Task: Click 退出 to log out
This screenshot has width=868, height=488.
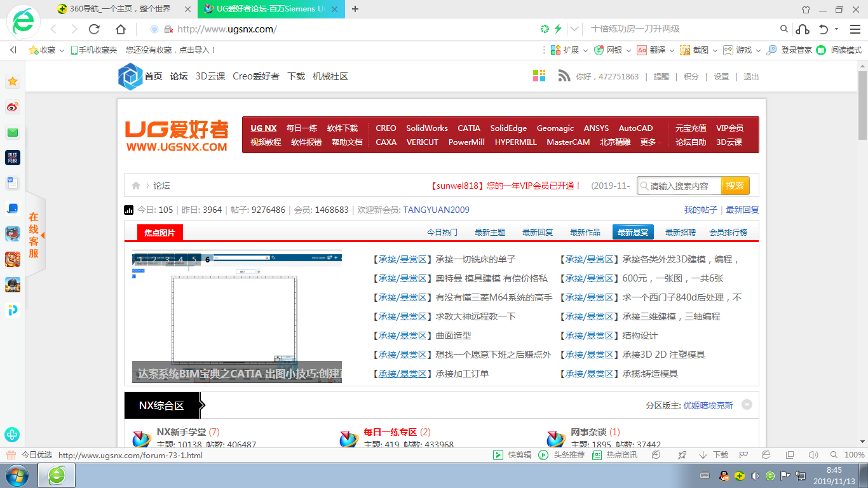Action: pos(751,76)
